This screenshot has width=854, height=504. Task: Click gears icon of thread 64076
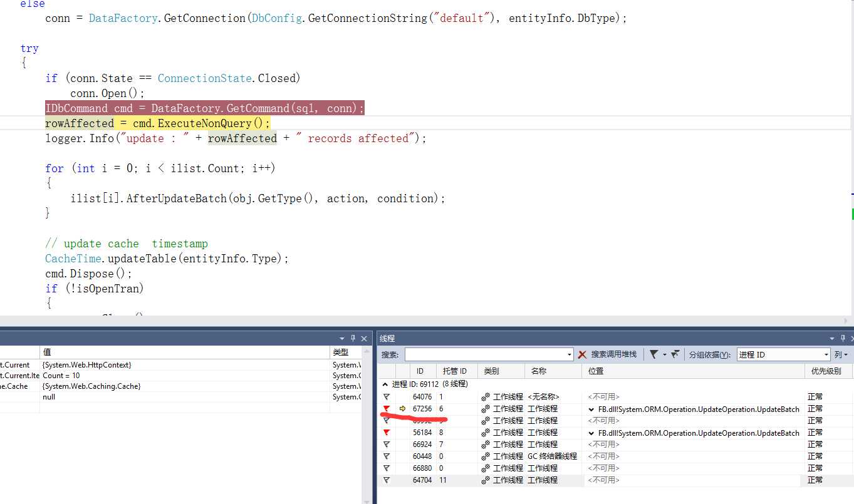coord(485,397)
